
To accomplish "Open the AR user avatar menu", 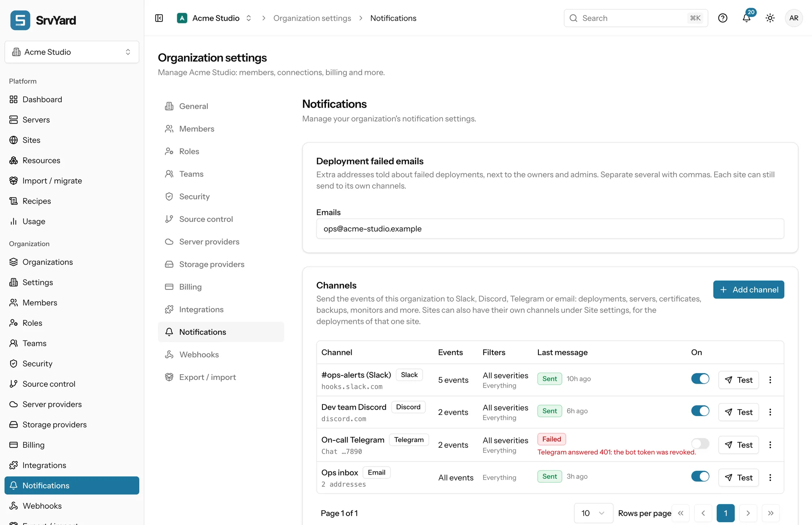I will click(794, 18).
